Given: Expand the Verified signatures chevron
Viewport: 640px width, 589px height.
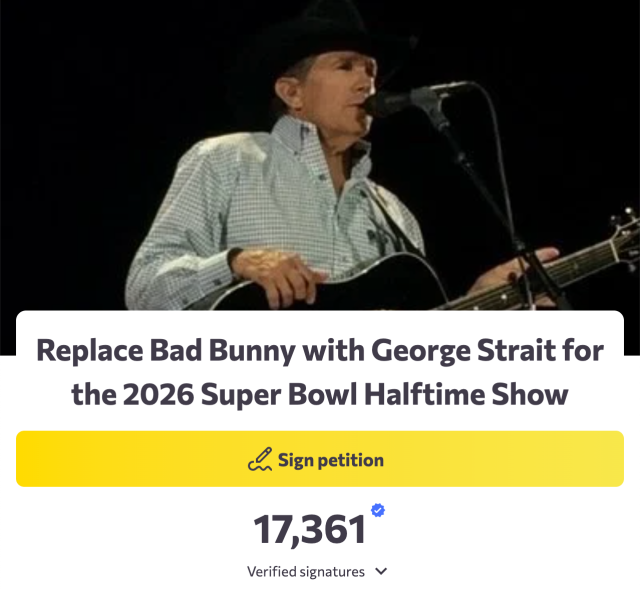Looking at the screenshot, I should coord(381,572).
